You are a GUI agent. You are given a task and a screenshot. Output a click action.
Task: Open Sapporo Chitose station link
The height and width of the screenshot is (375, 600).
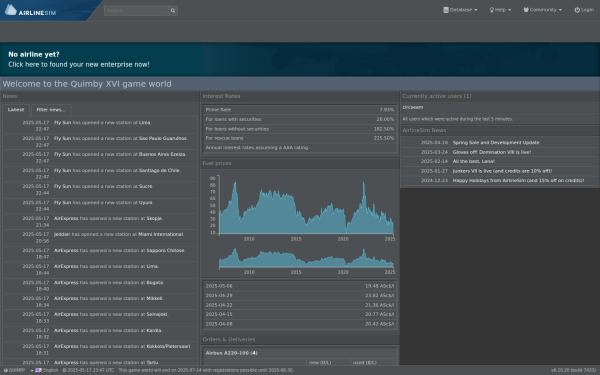point(165,250)
